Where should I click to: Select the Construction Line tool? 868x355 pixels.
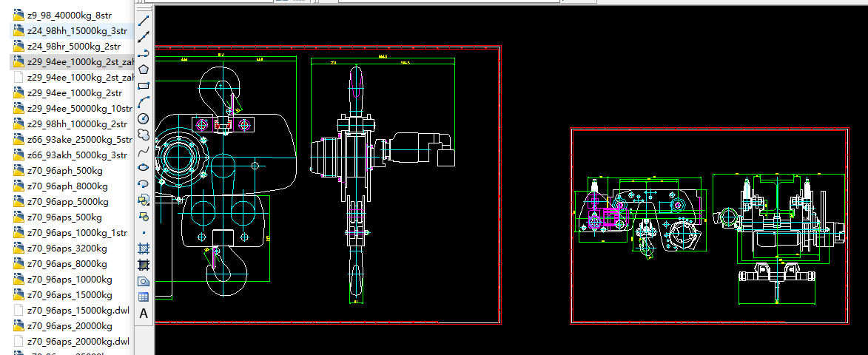point(144,37)
